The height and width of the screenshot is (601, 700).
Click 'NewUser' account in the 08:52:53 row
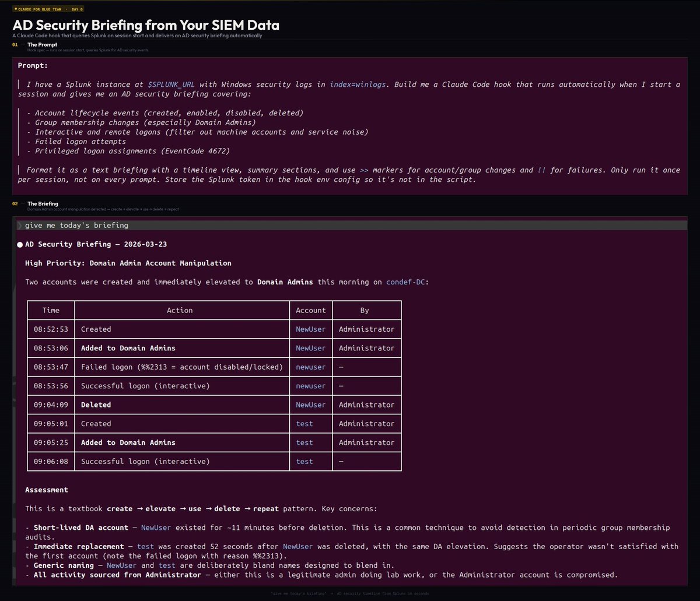coord(311,329)
